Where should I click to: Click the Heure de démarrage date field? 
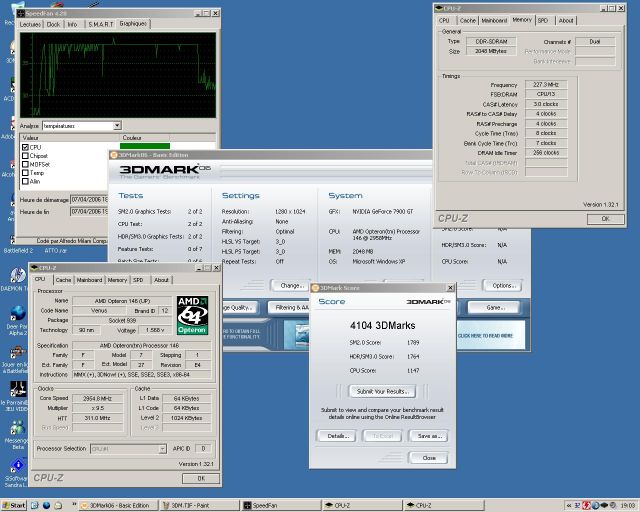coord(89,200)
